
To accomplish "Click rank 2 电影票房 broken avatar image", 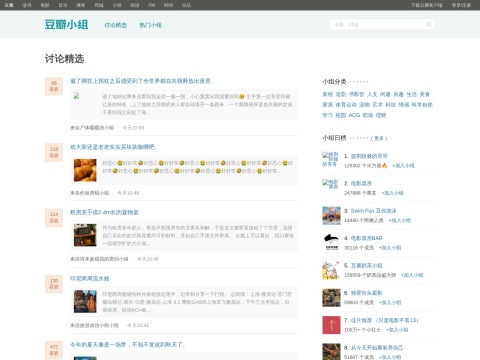I will click(330, 184).
